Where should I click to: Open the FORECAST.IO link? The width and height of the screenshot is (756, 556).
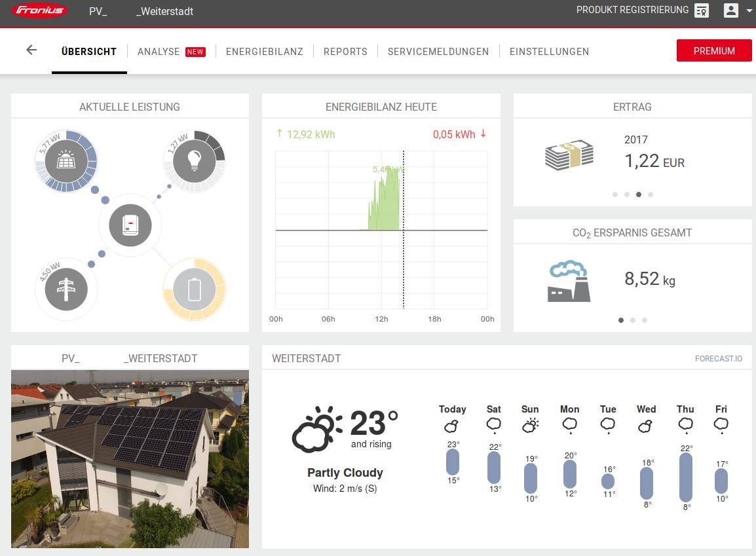[x=719, y=359]
